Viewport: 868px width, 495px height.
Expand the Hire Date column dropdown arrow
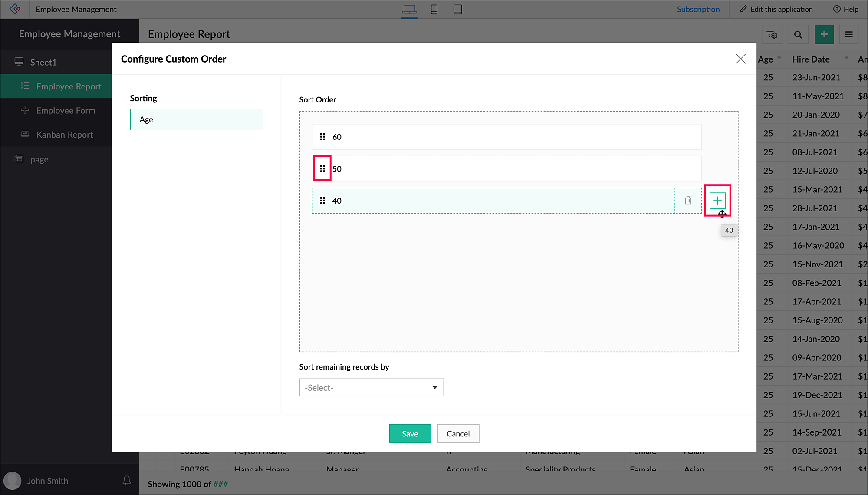pyautogui.click(x=846, y=58)
